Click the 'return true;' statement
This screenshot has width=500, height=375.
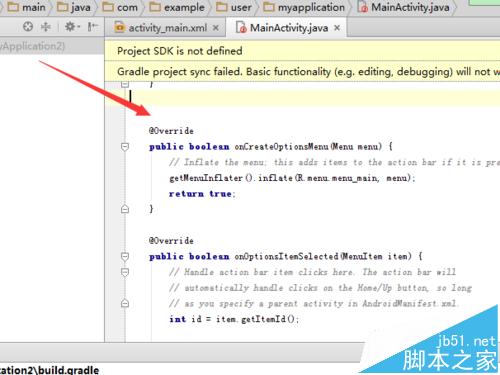(x=202, y=194)
